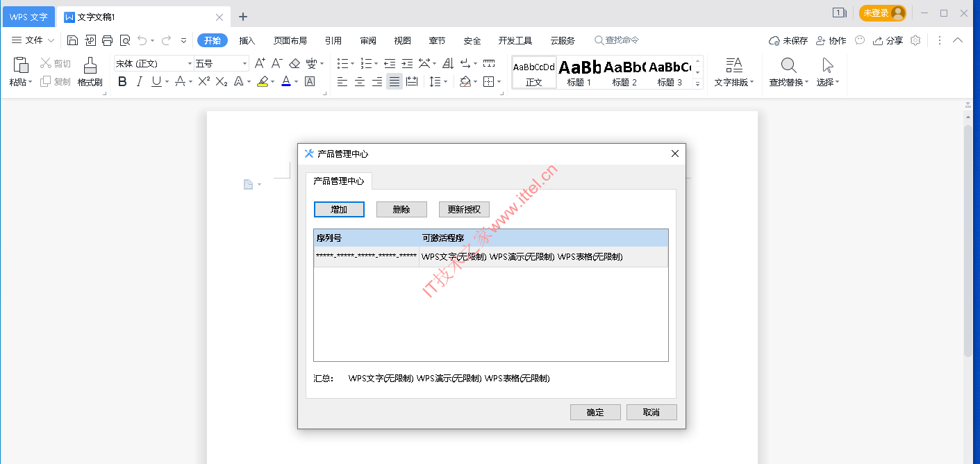Click the 协作 collaborate icon
Viewport: 980px width, 464px height.
point(831,40)
